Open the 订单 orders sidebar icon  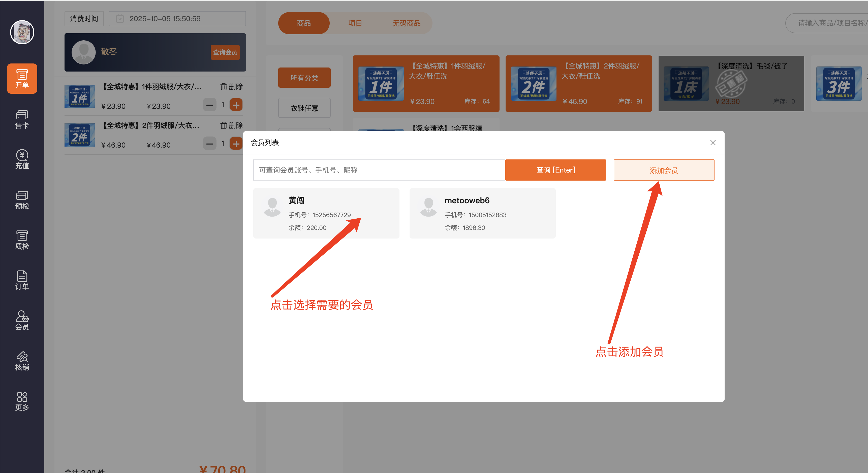point(22,280)
